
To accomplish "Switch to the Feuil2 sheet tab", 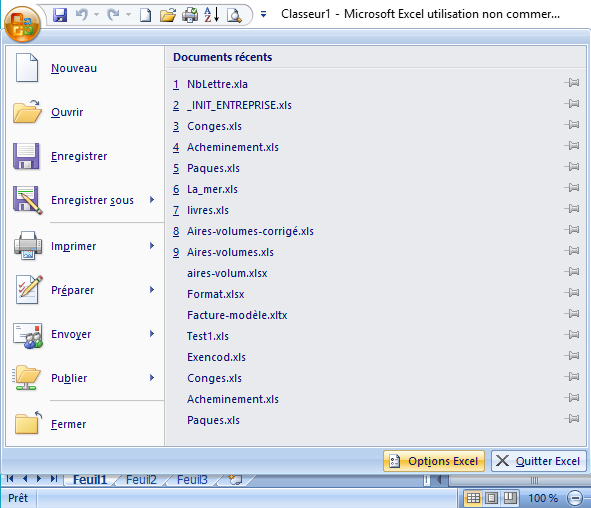I will click(141, 480).
